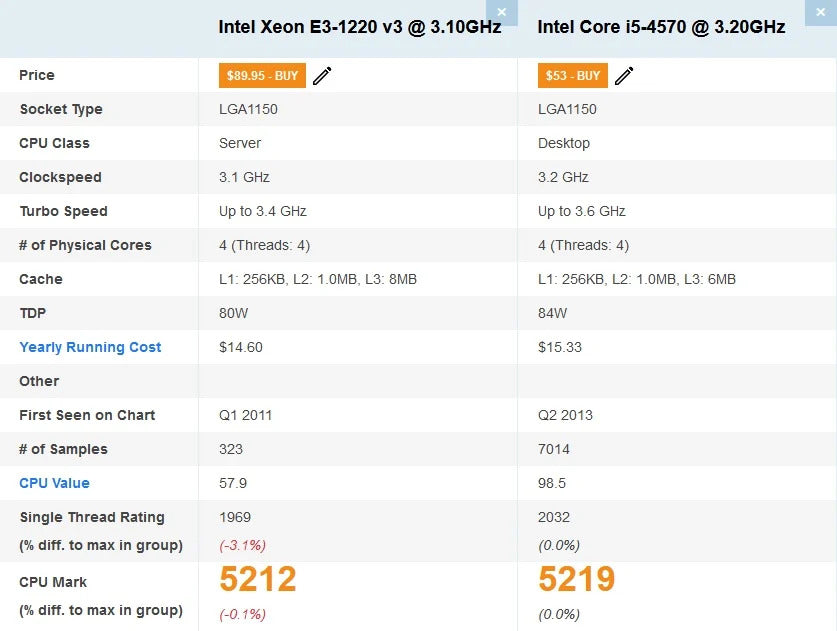Click the Intel Xeon E3-1220 v3 heading
Screen dimensions: 837x631
(359, 27)
